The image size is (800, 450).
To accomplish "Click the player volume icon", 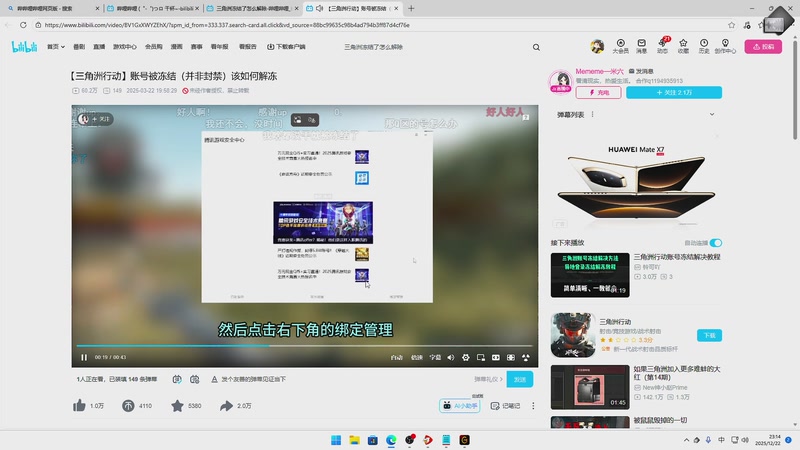I will pyautogui.click(x=451, y=357).
